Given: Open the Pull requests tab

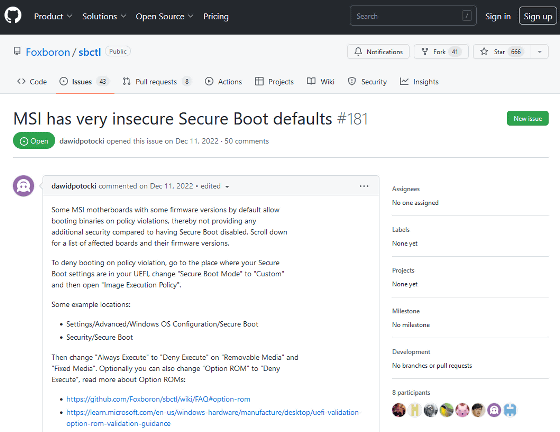Looking at the screenshot, I should [156, 82].
